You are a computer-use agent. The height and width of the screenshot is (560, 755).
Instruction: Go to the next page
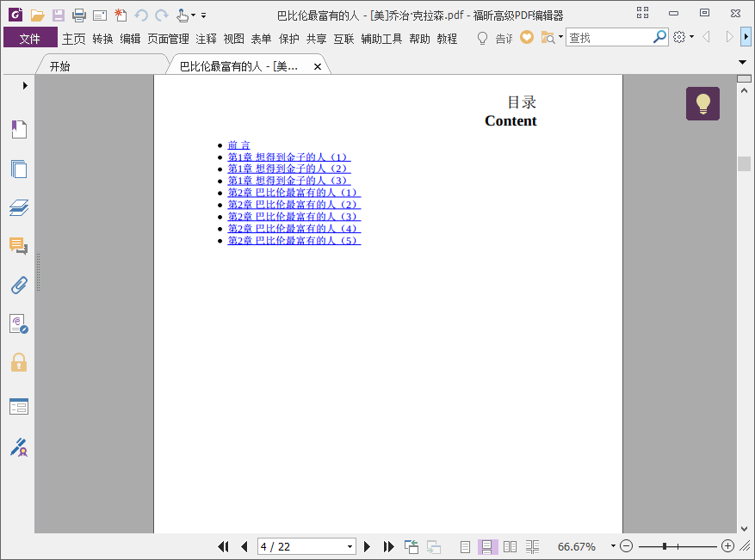367,546
